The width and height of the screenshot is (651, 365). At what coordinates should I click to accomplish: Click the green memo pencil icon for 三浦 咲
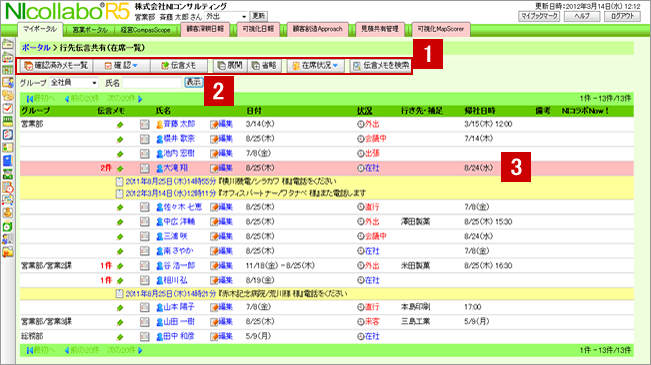(120, 237)
